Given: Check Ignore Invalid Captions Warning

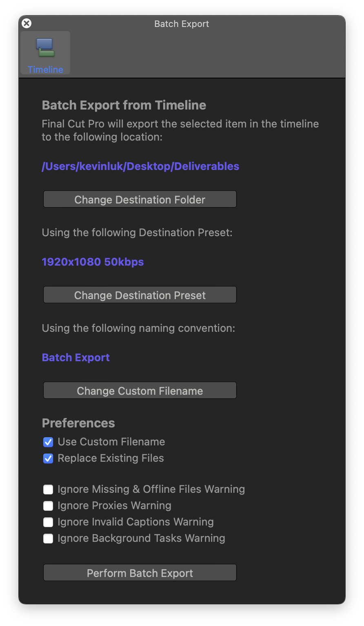Looking at the screenshot, I should 48,522.
